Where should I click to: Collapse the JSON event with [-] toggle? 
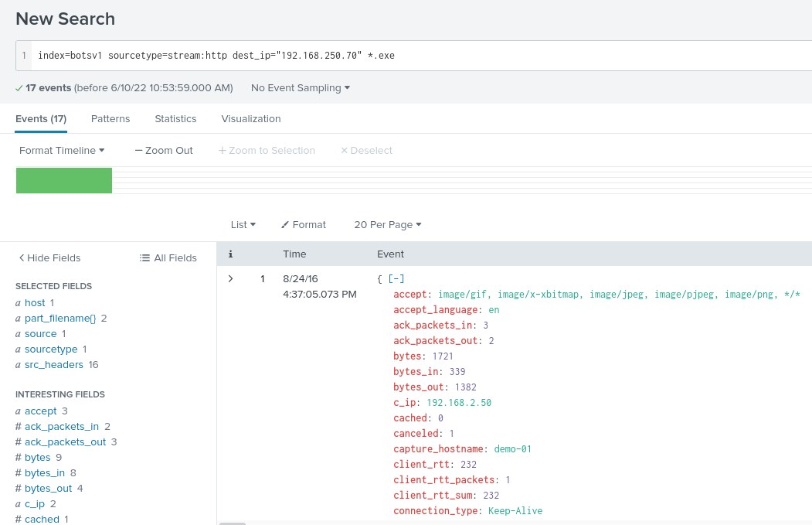point(396,279)
